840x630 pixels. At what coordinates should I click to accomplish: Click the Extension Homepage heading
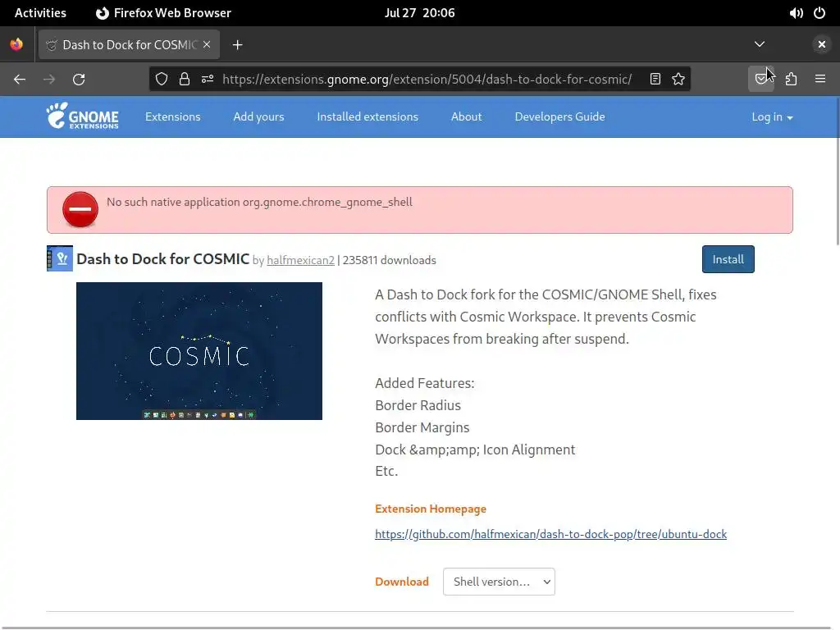point(431,509)
